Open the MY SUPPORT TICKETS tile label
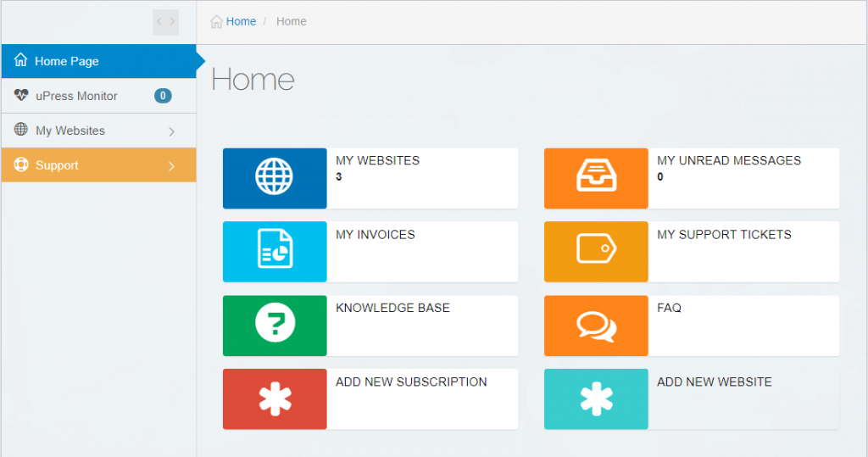This screenshot has height=457, width=868. pos(724,235)
